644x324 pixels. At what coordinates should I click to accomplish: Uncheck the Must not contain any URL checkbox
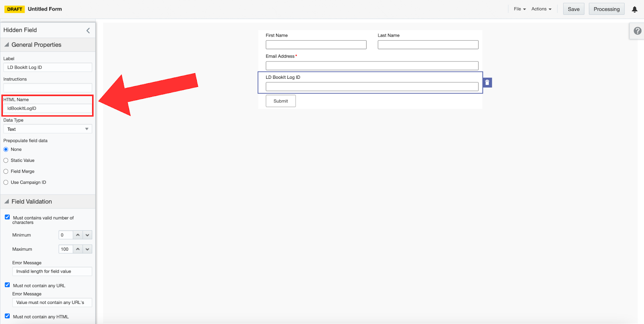(7, 285)
